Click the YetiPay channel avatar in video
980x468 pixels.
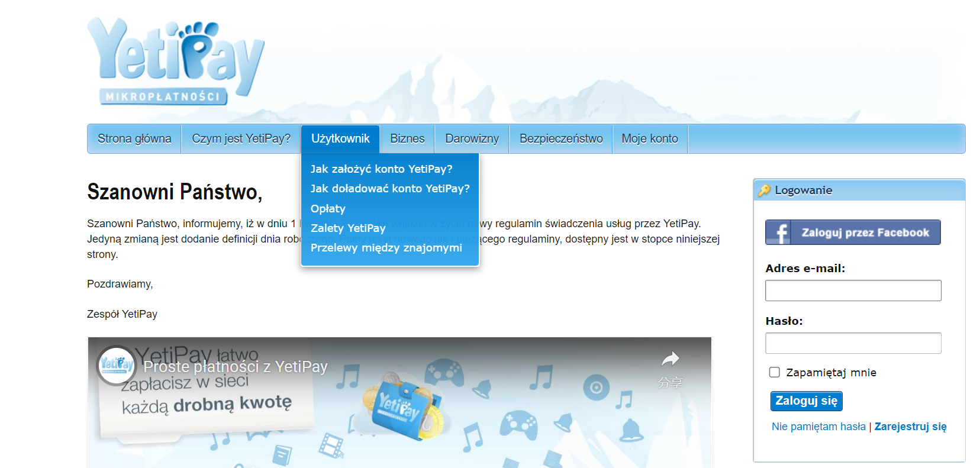point(117,365)
